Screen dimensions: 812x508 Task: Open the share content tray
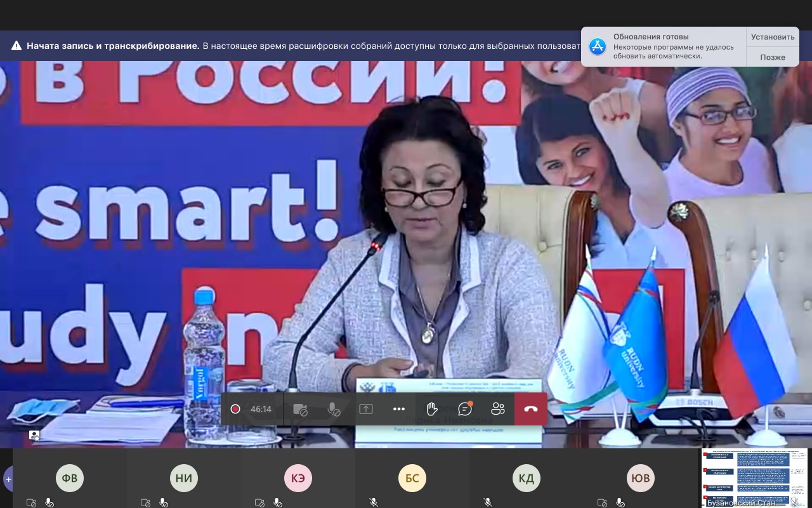(366, 409)
